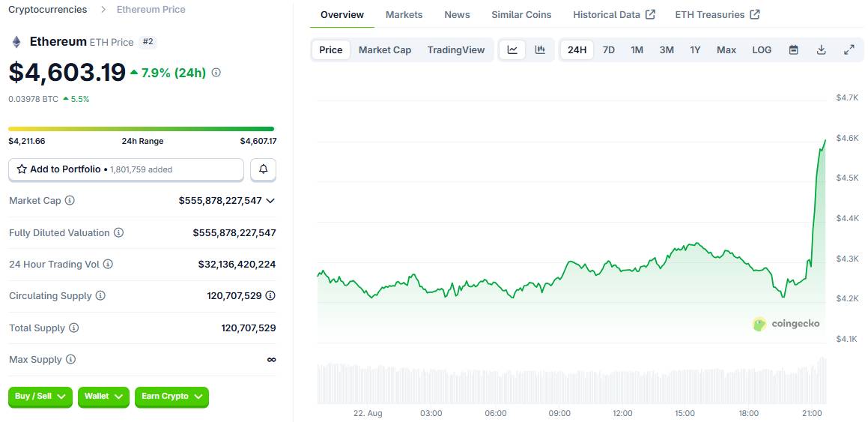Open the Circulating Supply label info icon
This screenshot has width=868, height=422.
point(100,296)
